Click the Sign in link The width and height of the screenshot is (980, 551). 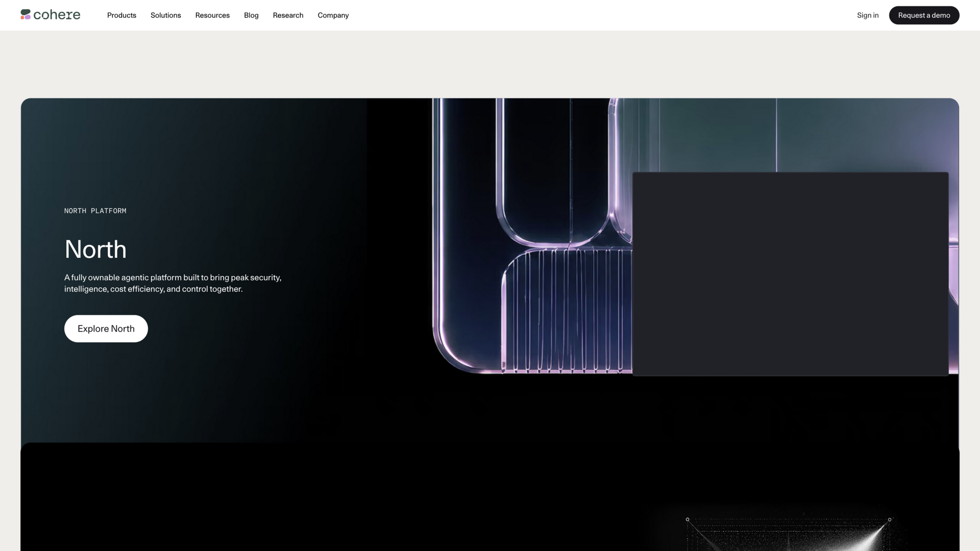pyautogui.click(x=868, y=15)
